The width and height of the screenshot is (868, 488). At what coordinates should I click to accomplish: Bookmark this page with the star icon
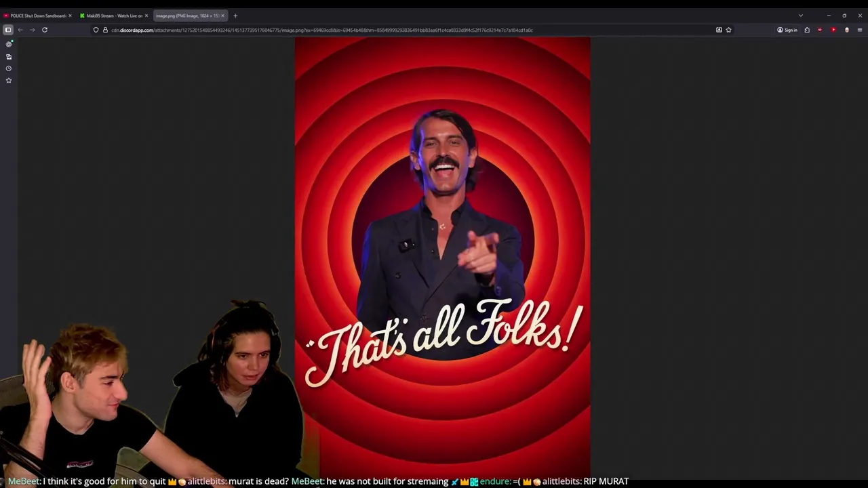tap(729, 30)
